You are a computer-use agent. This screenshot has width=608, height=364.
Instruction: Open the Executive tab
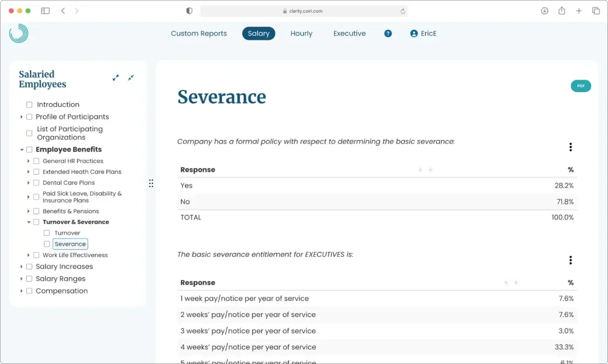click(x=349, y=33)
